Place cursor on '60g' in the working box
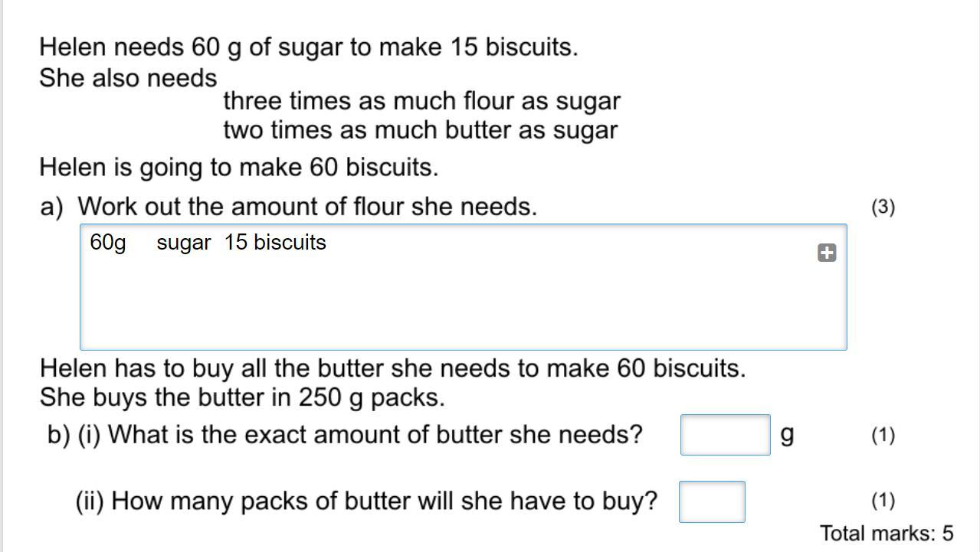 (x=108, y=243)
